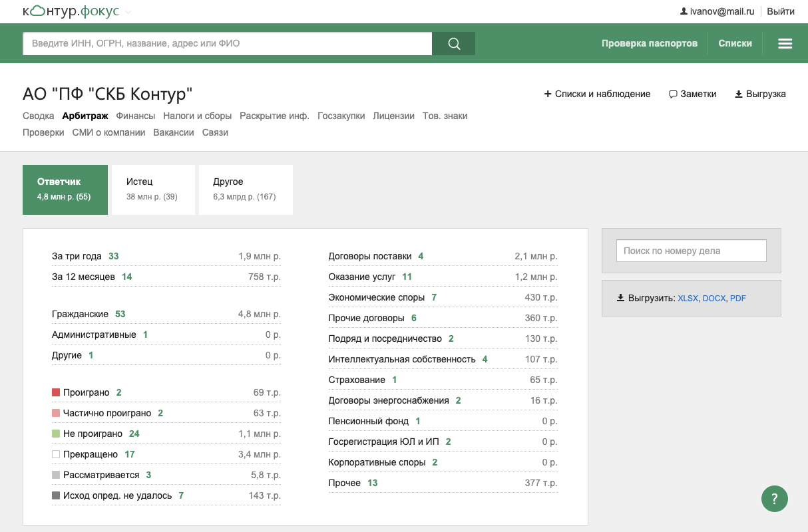
Task: Go to Проверки section
Action: click(43, 132)
